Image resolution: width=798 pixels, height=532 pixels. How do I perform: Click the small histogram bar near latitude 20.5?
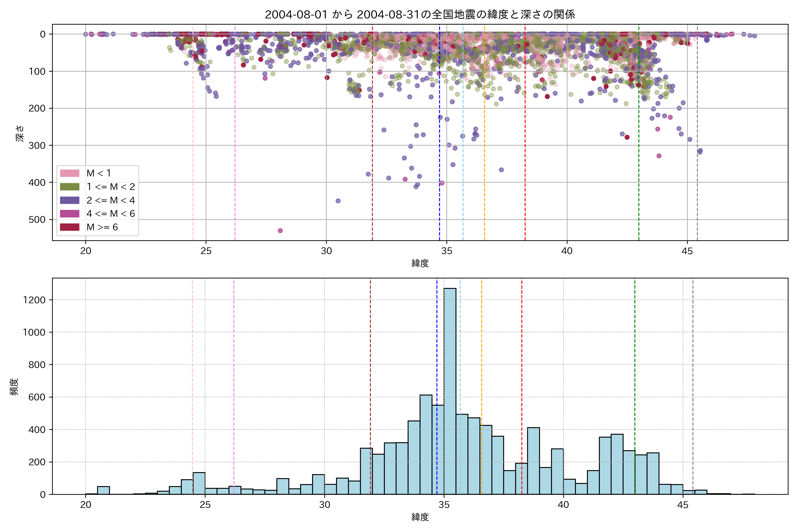coord(104,491)
